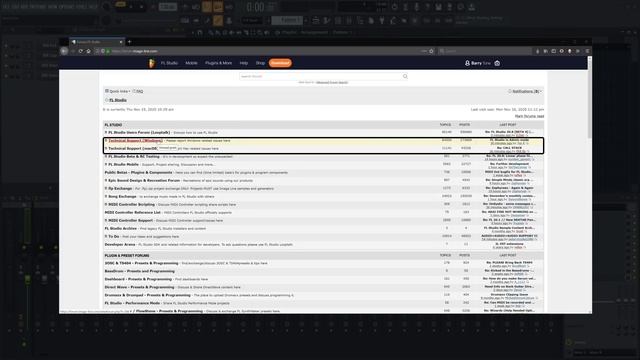This screenshot has height=360, width=640.
Task: Open the flp Exchange forum
Action: click(120, 189)
